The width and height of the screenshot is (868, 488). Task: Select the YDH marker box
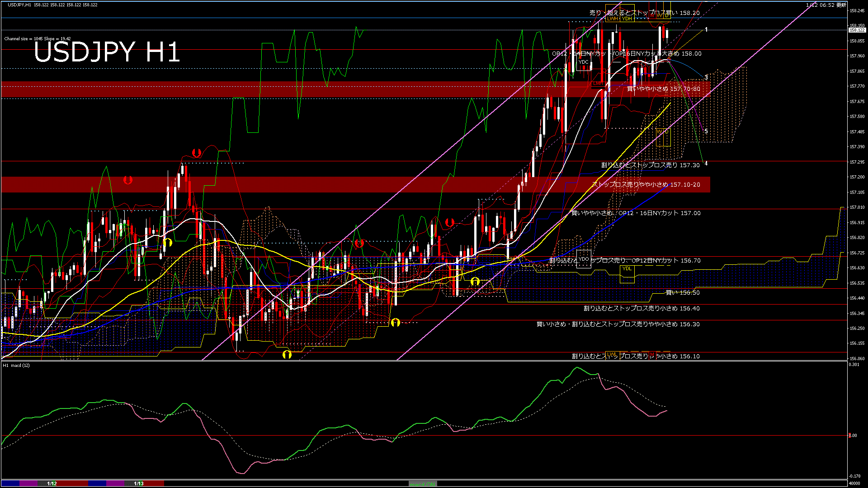click(627, 19)
